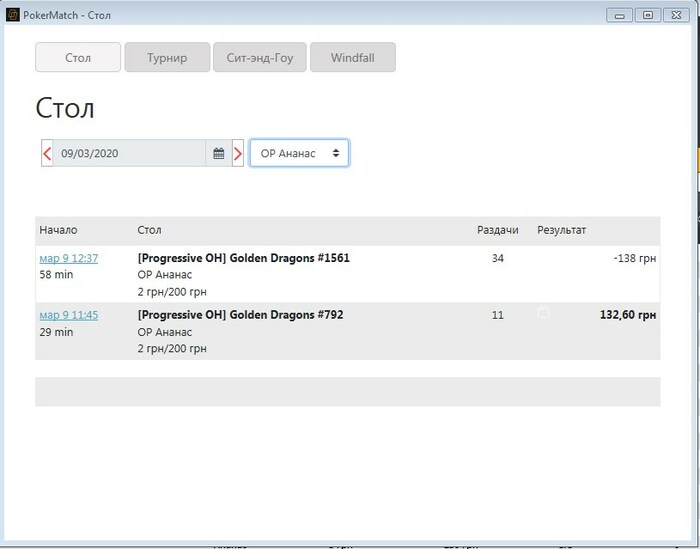Open the ОР Ананас game type dropdown
The image size is (700, 549).
click(299, 153)
